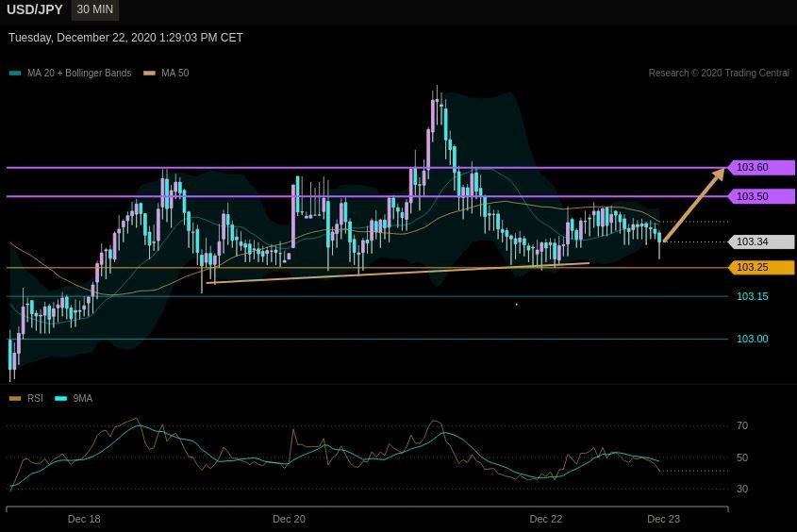Click the RSI legend color swatch

click(15, 398)
